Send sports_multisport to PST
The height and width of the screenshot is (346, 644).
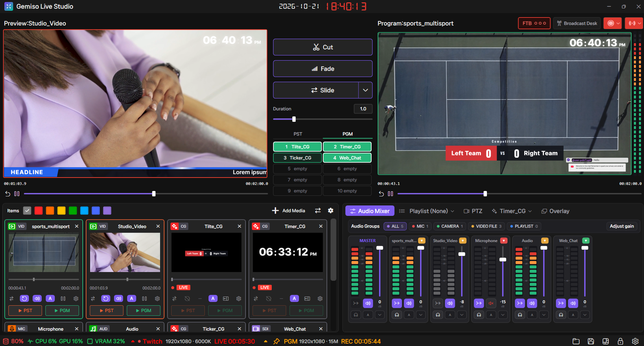pos(25,310)
